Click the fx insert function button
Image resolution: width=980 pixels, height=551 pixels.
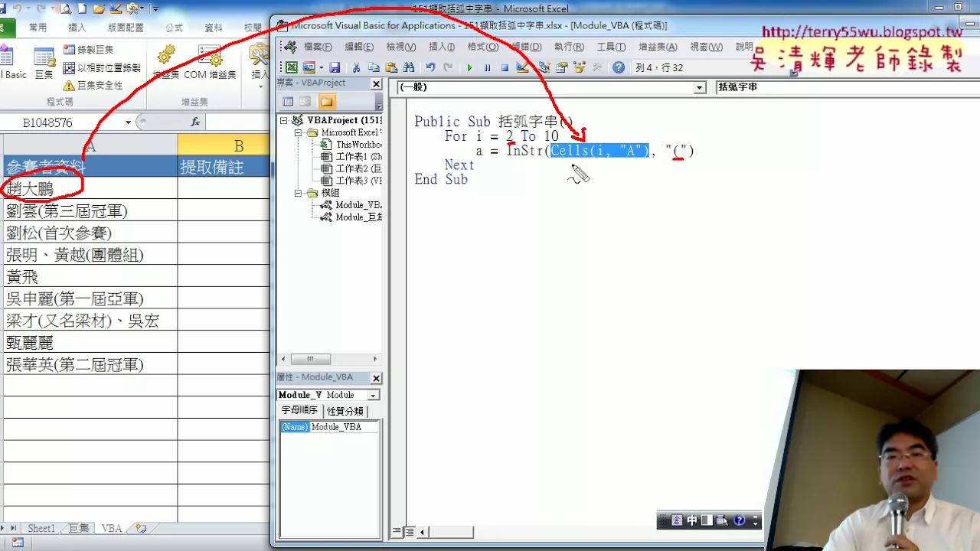(195, 122)
